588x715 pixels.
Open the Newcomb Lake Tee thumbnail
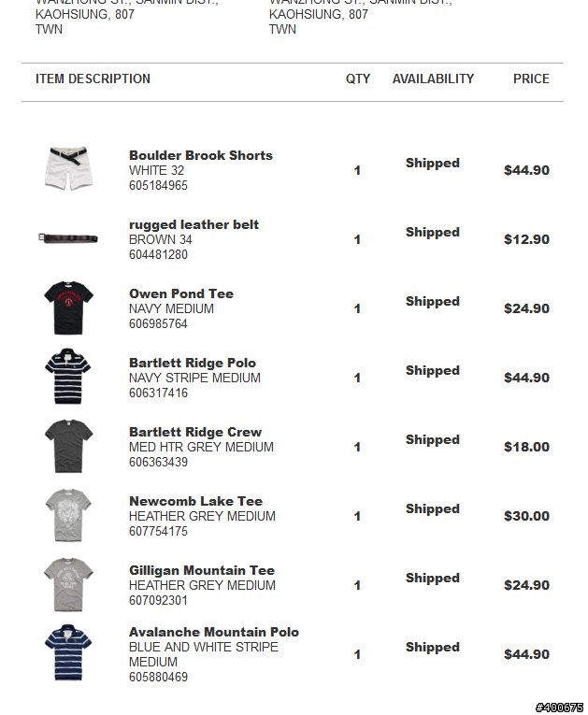(x=68, y=515)
